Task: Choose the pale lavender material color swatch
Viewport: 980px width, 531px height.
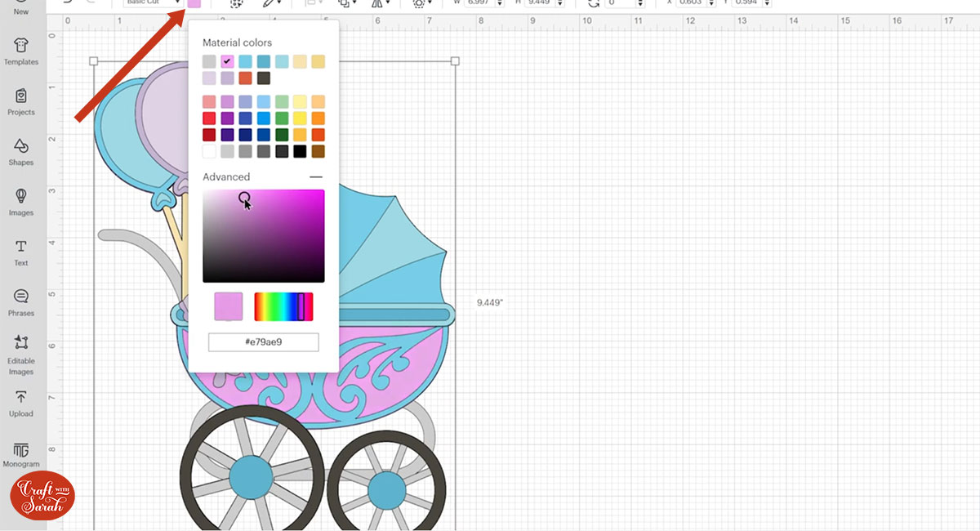Action: [x=209, y=78]
